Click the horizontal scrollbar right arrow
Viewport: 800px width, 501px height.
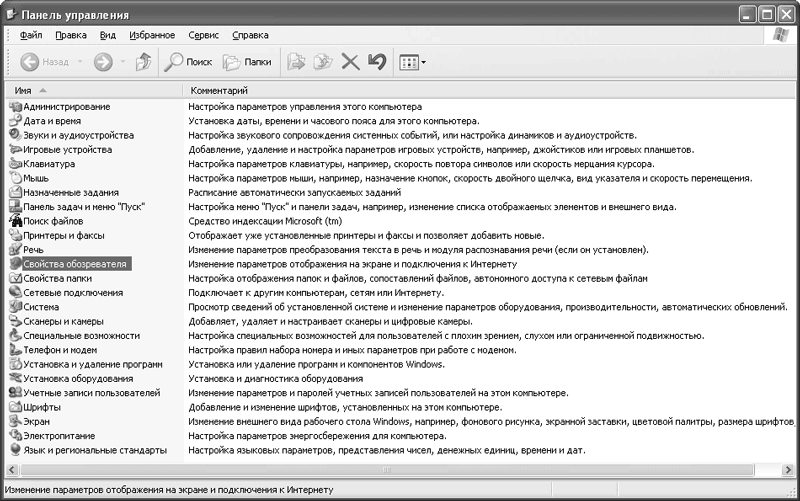pyautogui.click(x=788, y=469)
